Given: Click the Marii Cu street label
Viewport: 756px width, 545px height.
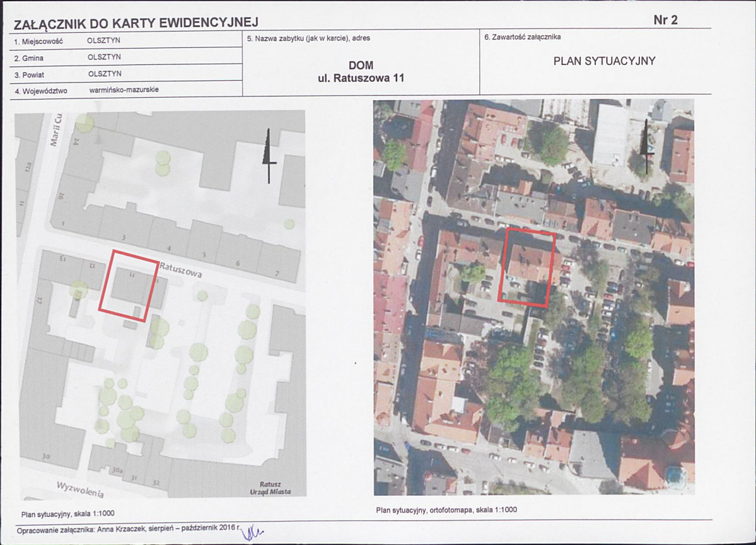Looking at the screenshot, I should pos(57,129).
